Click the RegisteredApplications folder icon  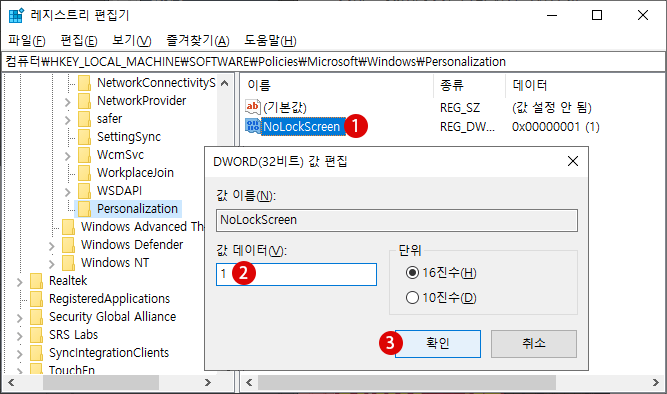(36, 299)
